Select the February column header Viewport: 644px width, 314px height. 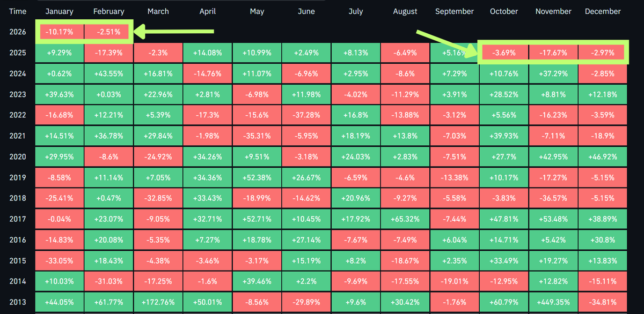108,11
